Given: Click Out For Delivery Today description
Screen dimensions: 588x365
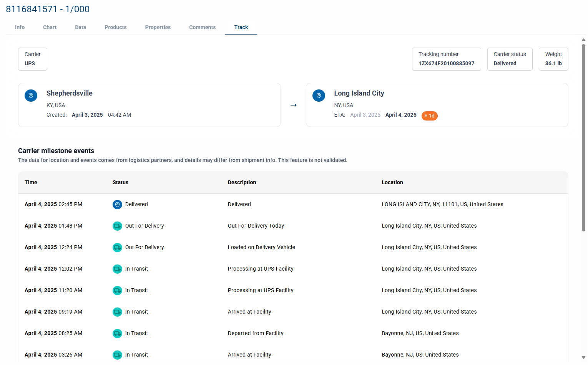Looking at the screenshot, I should tap(256, 226).
